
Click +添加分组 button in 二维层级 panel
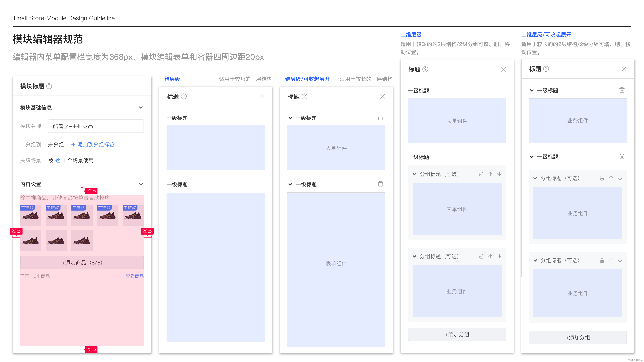click(457, 334)
